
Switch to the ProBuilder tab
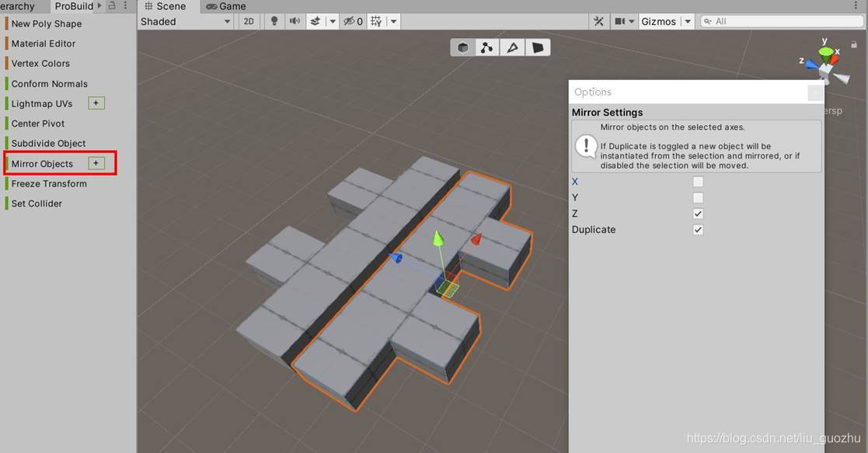[74, 7]
